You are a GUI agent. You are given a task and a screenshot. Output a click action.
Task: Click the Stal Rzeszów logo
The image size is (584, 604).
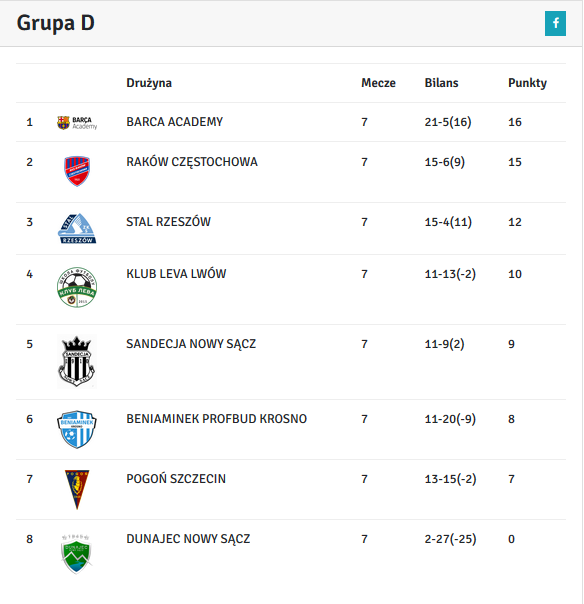(77, 228)
